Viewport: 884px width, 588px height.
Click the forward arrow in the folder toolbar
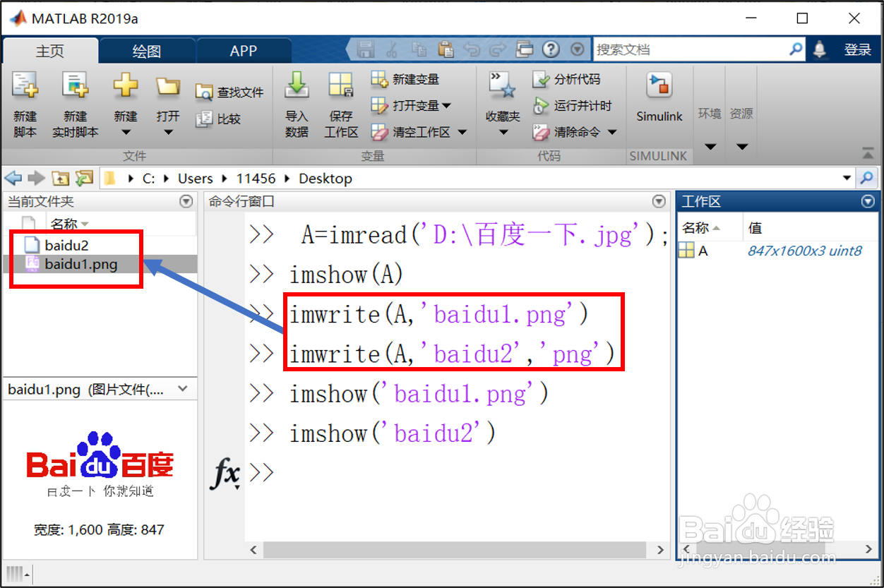pyautogui.click(x=36, y=179)
